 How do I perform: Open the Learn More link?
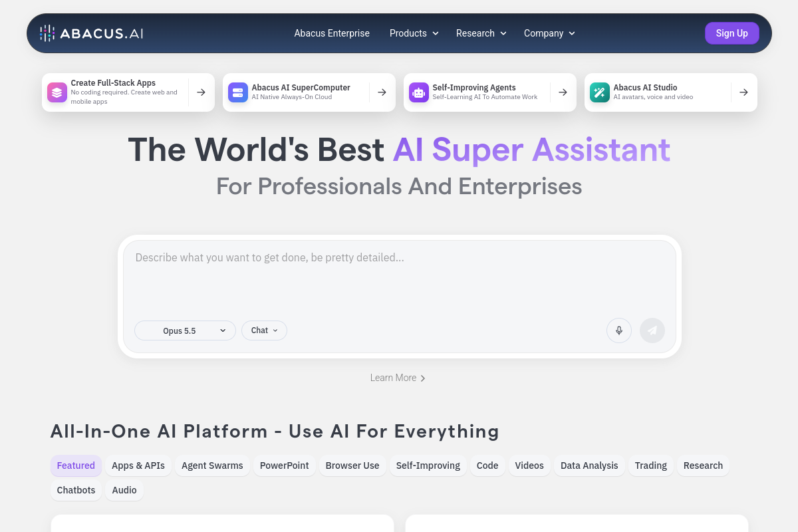point(398,378)
